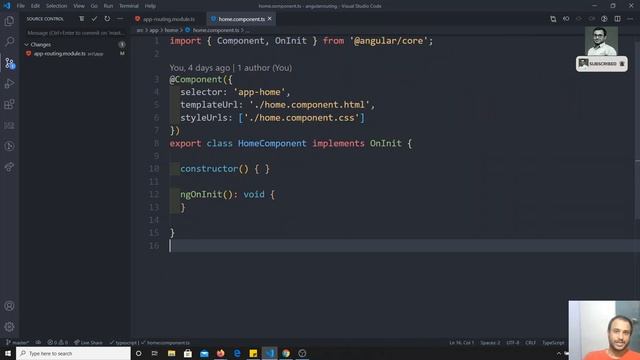Click the Subscribed button overlay

(602, 64)
